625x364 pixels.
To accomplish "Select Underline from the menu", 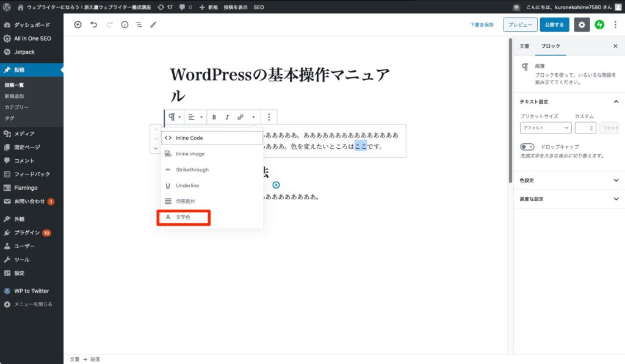I will [212, 185].
